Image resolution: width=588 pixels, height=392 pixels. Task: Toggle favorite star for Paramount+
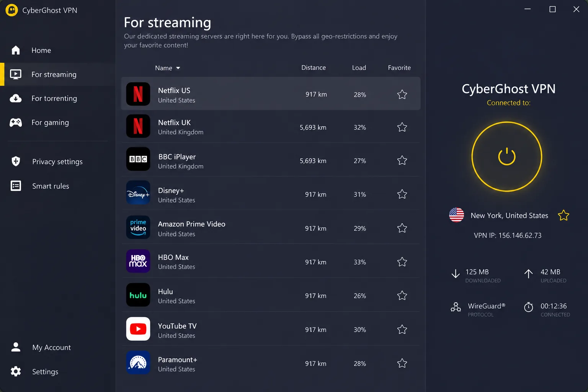click(402, 363)
